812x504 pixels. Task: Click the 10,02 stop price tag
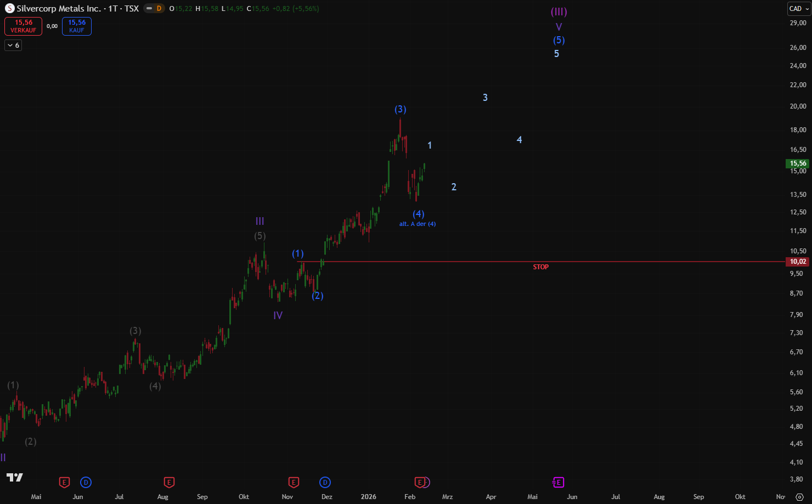pyautogui.click(x=798, y=262)
